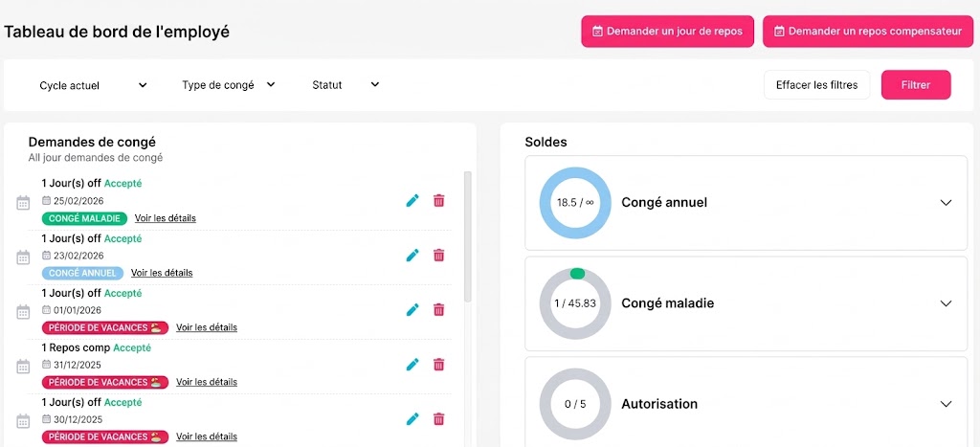The width and height of the screenshot is (980, 447).
Task: Click Demander un jour de repos button
Action: click(667, 32)
